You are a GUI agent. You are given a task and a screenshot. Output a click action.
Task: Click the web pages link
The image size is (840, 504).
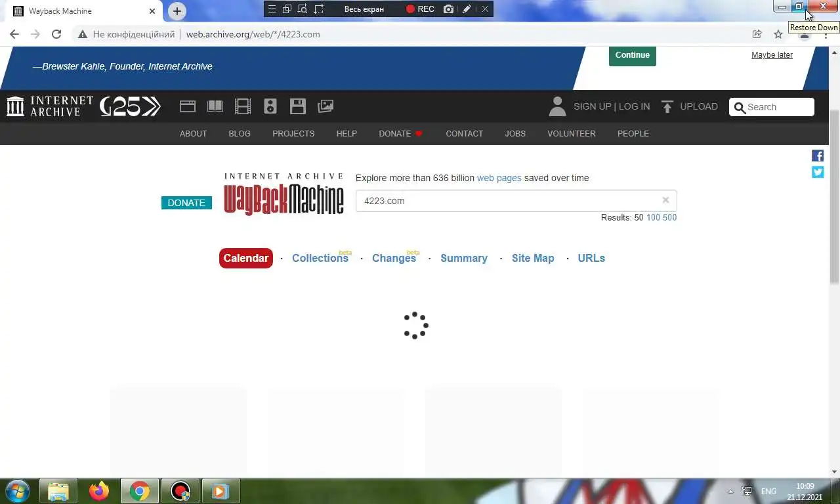click(499, 178)
